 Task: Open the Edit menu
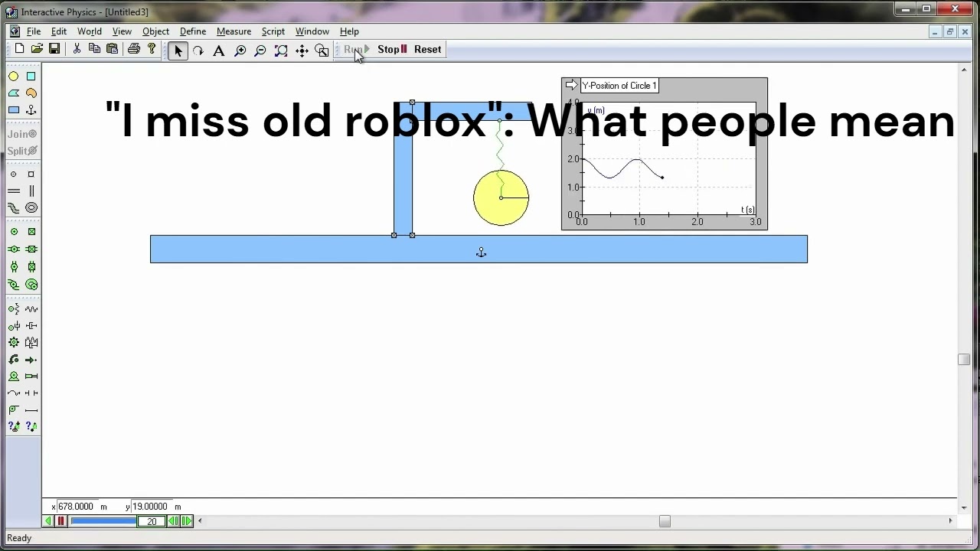(59, 31)
